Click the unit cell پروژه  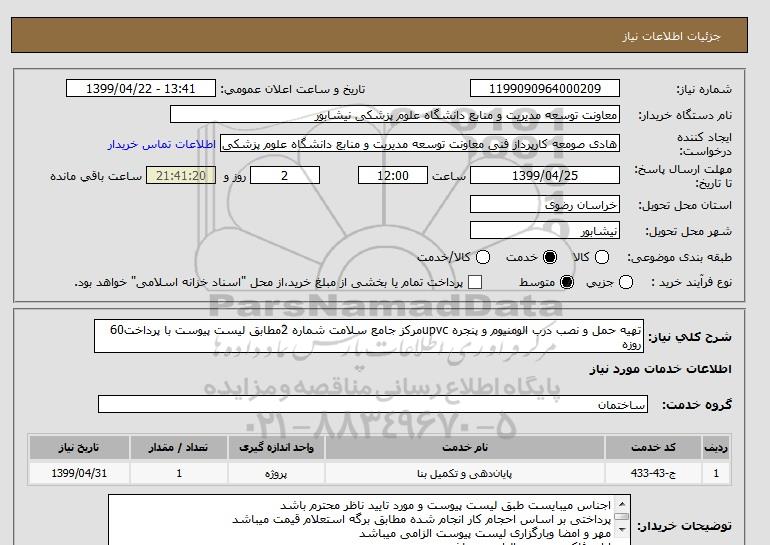[276, 473]
